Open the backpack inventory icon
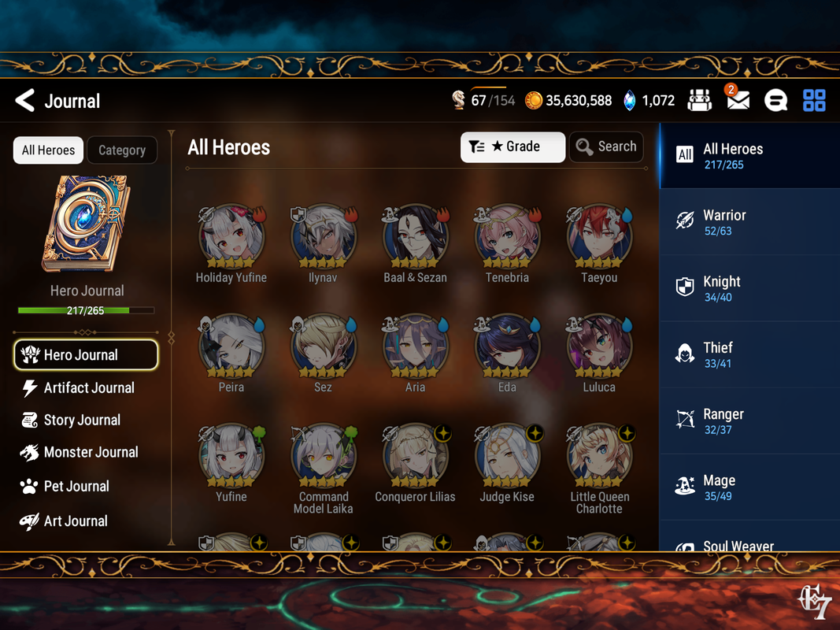This screenshot has width=840, height=630. pyautogui.click(x=700, y=100)
